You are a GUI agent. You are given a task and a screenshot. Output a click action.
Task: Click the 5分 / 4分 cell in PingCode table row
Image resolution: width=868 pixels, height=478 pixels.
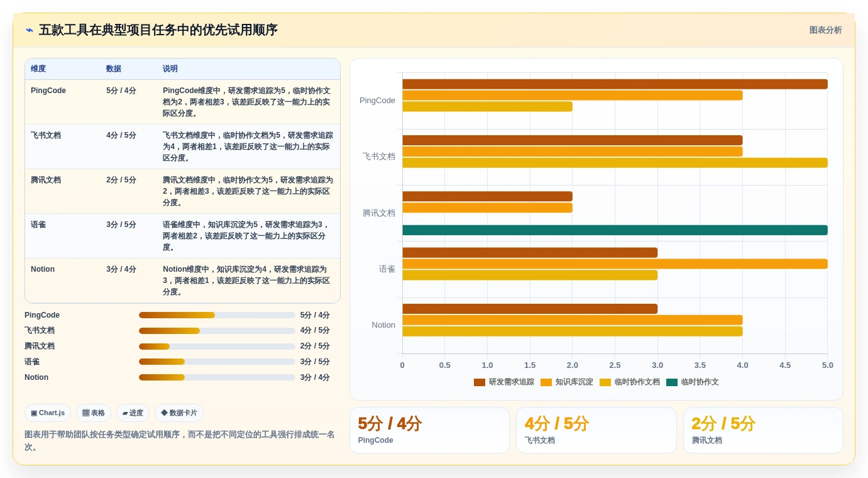(x=121, y=91)
